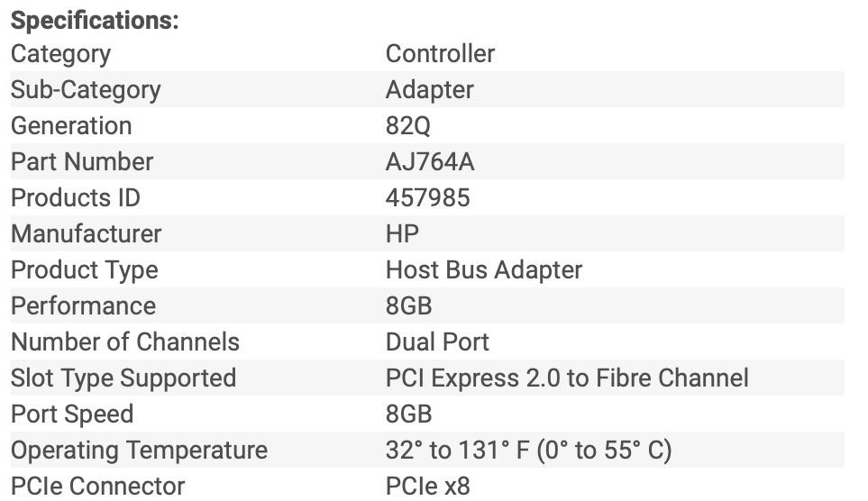Click the Part Number label
The width and height of the screenshot is (868, 501).
tap(82, 162)
